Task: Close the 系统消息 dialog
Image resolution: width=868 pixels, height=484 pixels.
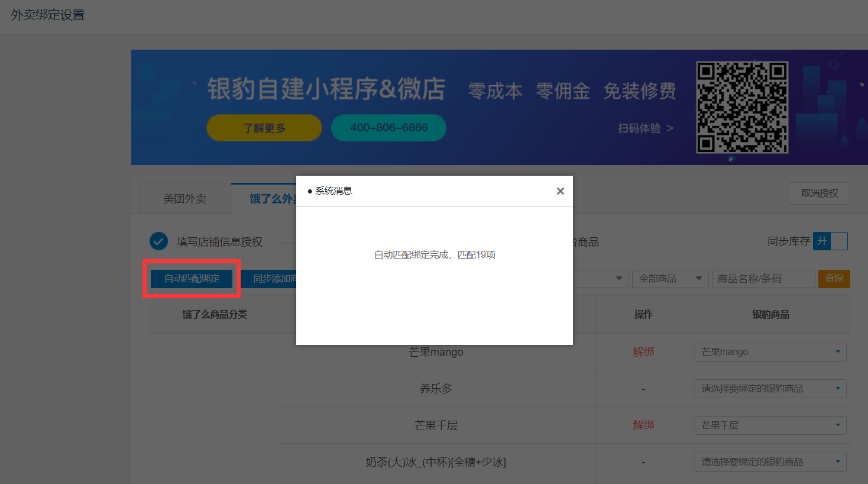Action: pyautogui.click(x=560, y=191)
